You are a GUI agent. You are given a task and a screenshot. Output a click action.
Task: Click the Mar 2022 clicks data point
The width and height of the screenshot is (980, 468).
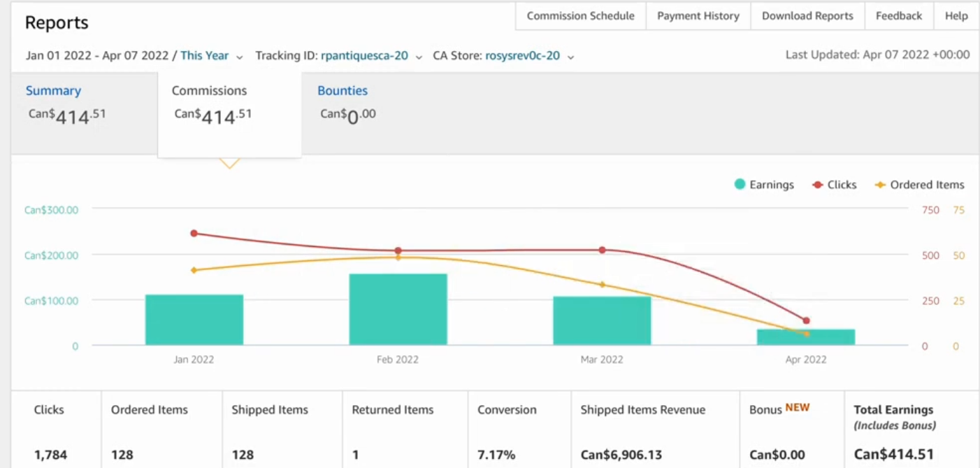point(602,250)
